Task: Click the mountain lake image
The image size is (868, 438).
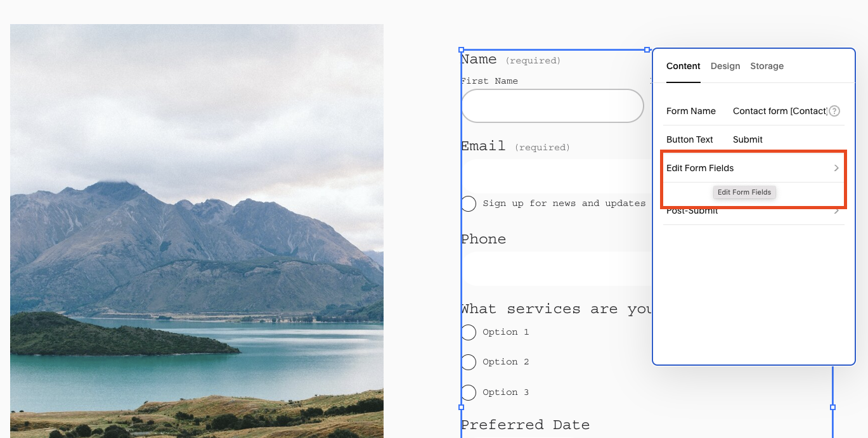Action: [x=197, y=231]
